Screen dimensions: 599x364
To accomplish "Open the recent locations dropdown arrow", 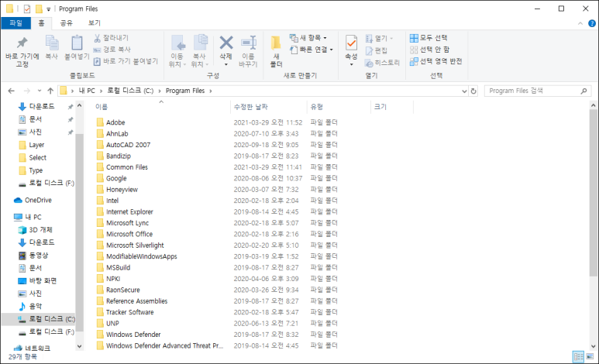I will [x=40, y=91].
